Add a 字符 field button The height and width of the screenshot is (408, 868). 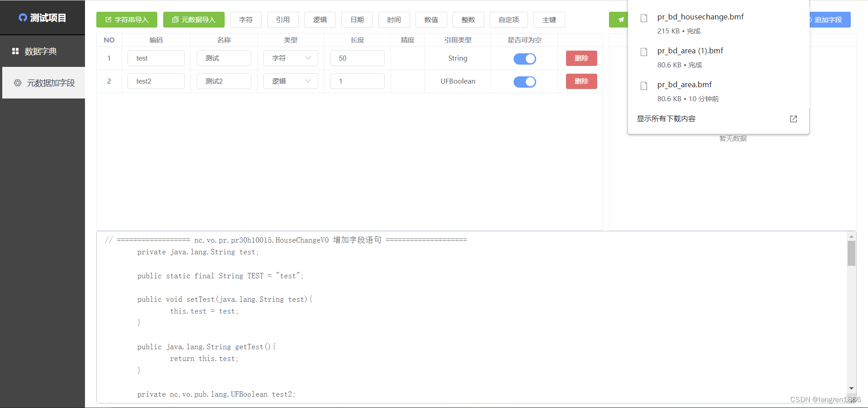click(x=246, y=19)
